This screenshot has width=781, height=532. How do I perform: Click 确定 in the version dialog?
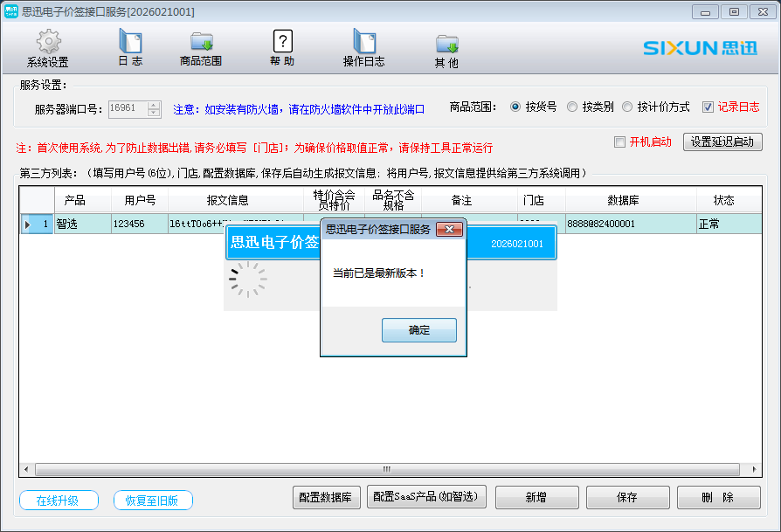point(418,330)
